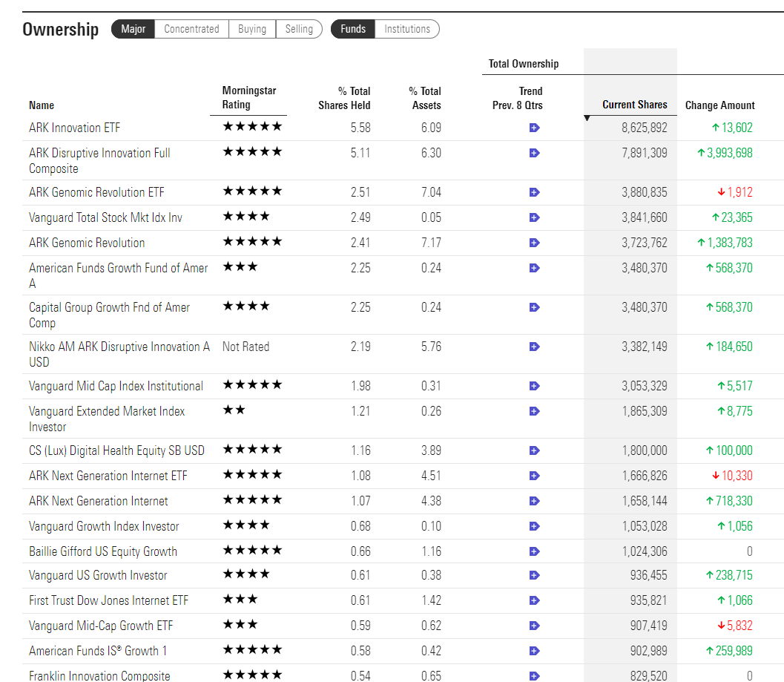This screenshot has height=682, width=784.
Task: Select the Funds view tab
Action: 353,29
